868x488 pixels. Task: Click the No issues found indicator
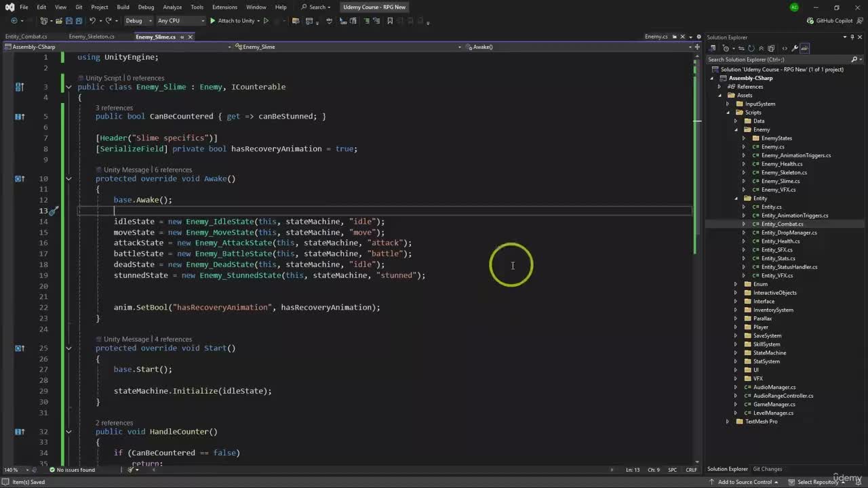(72, 470)
